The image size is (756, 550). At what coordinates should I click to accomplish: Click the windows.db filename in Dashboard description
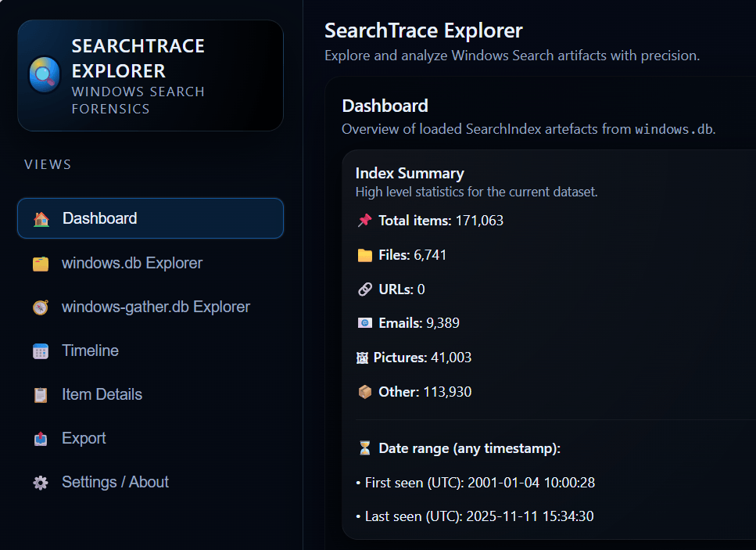(673, 129)
